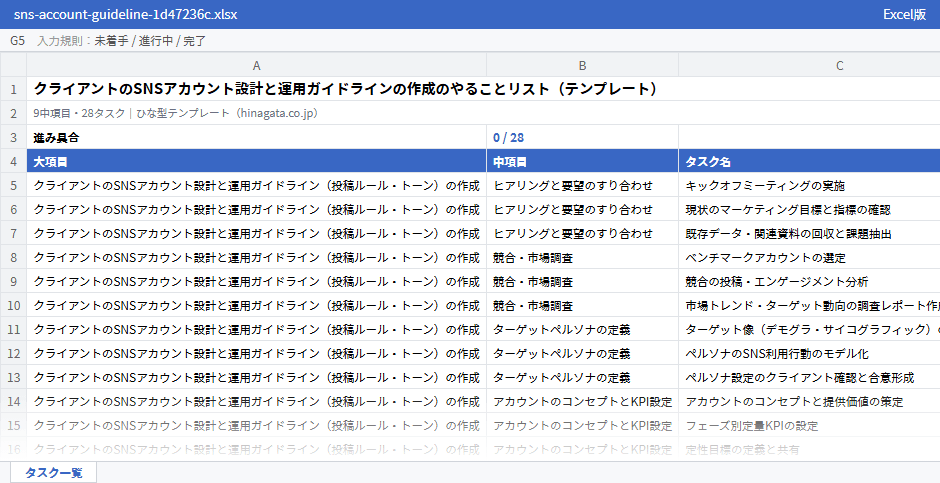Click 市場トレンド・ターゲット動向 cell in row 10
Screen dimensions: 940x483
click(x=809, y=305)
